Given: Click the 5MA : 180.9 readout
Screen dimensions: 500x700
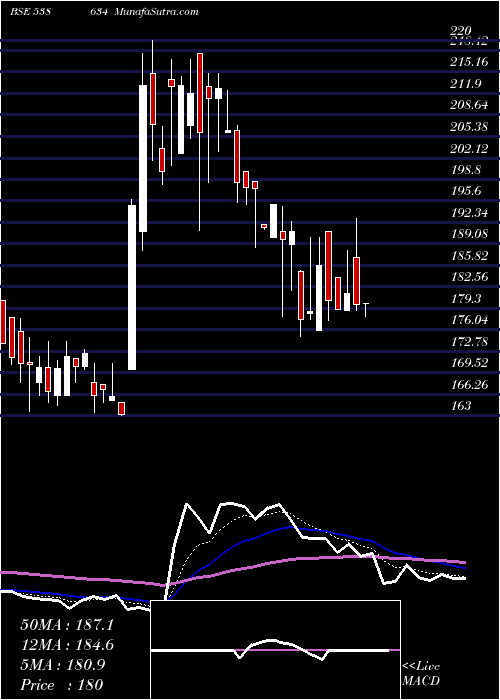Looking at the screenshot, I should coord(62,665).
